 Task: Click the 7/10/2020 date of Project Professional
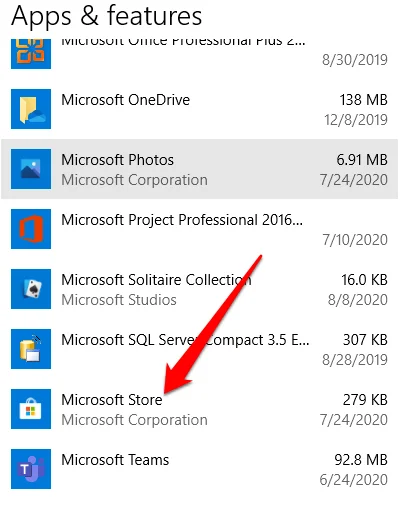355,240
